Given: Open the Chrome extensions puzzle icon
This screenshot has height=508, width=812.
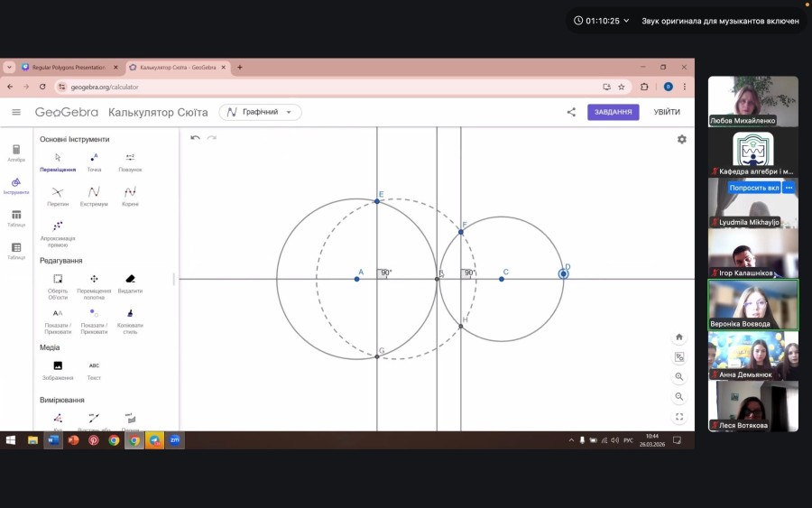Looking at the screenshot, I should tap(644, 87).
